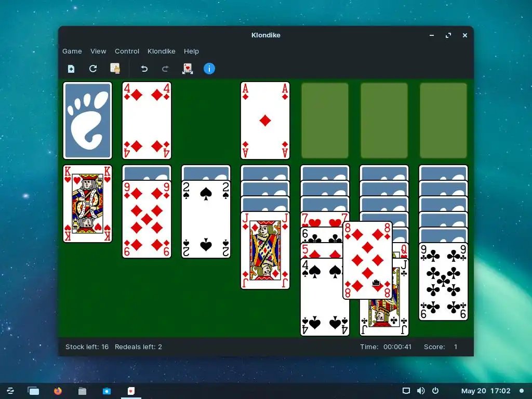Image resolution: width=532 pixels, height=399 pixels.
Task: Open the Zorin start menu
Action: [10, 391]
